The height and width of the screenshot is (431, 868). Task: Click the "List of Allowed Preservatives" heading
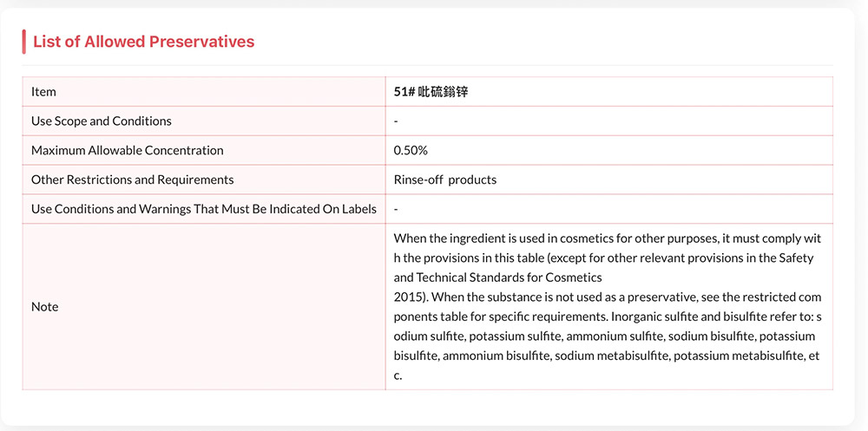143,42
